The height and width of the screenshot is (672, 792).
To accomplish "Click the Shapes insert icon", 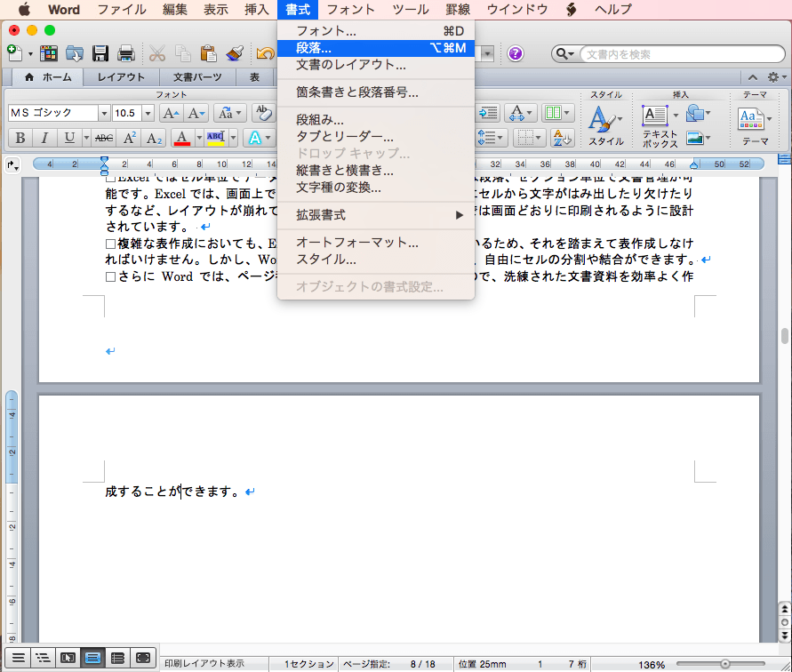I will pos(695,113).
